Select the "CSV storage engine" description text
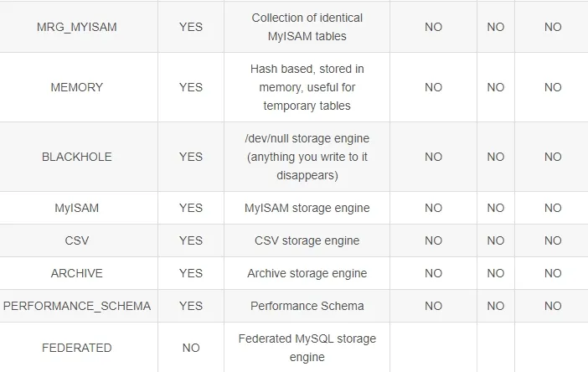588x372 pixels. (x=307, y=240)
